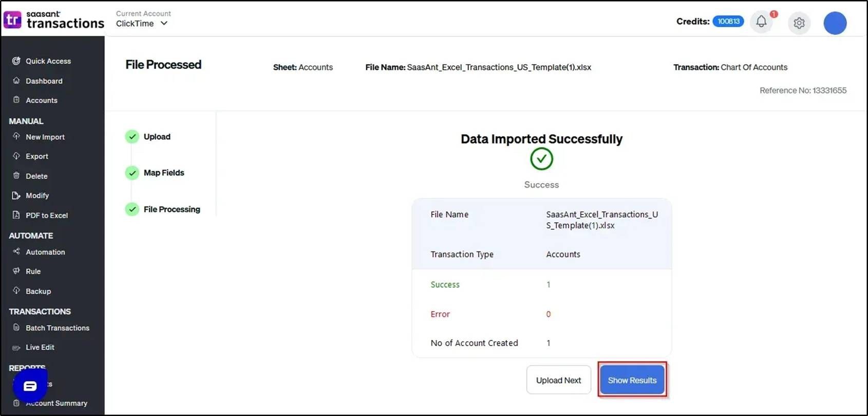This screenshot has width=868, height=416.
Task: Open settings via the gear icon
Action: (799, 23)
